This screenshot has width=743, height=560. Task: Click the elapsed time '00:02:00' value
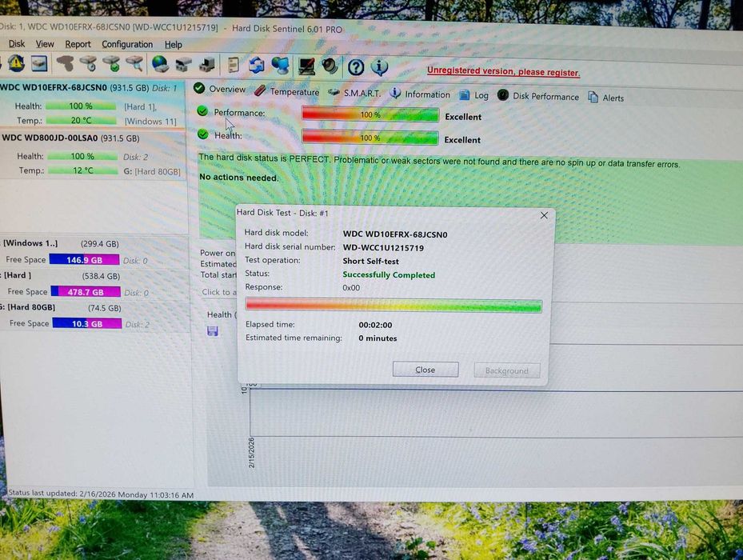[375, 325]
